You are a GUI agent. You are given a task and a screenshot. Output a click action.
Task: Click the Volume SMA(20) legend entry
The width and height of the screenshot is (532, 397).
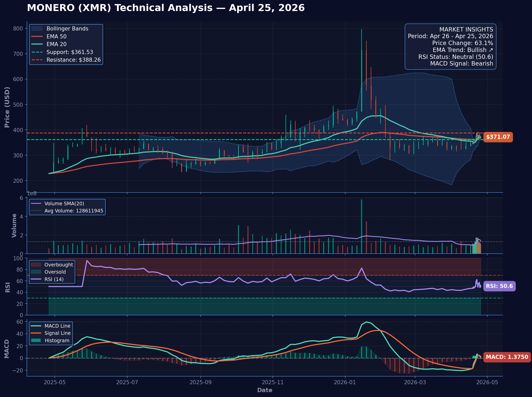pos(64,204)
